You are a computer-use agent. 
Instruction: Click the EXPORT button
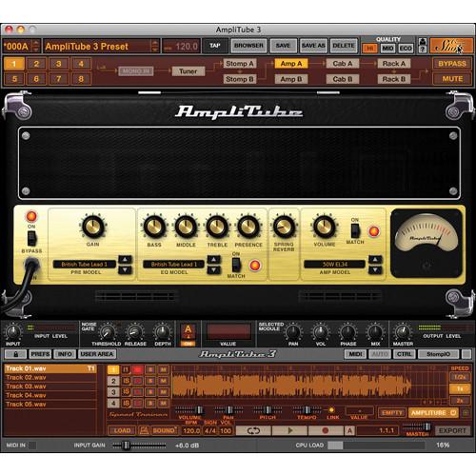point(452,430)
